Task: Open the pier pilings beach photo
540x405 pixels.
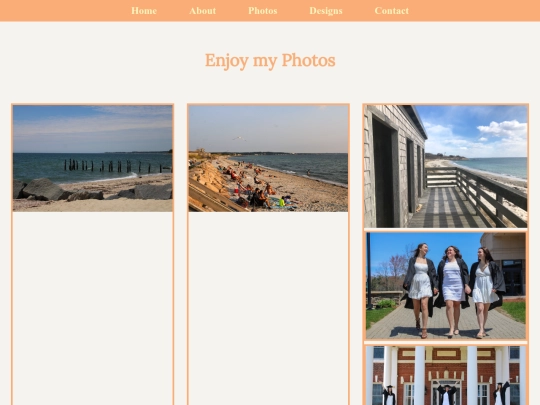Action: [93, 158]
